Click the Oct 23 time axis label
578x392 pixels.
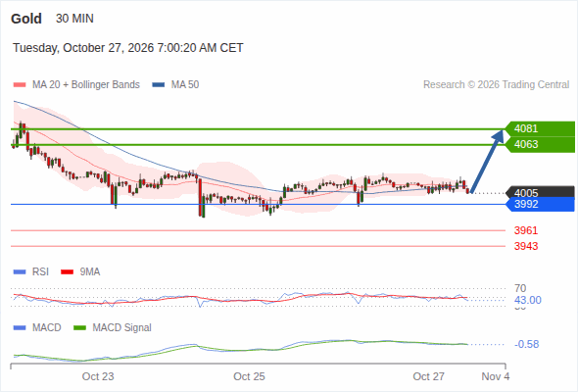[98, 376]
